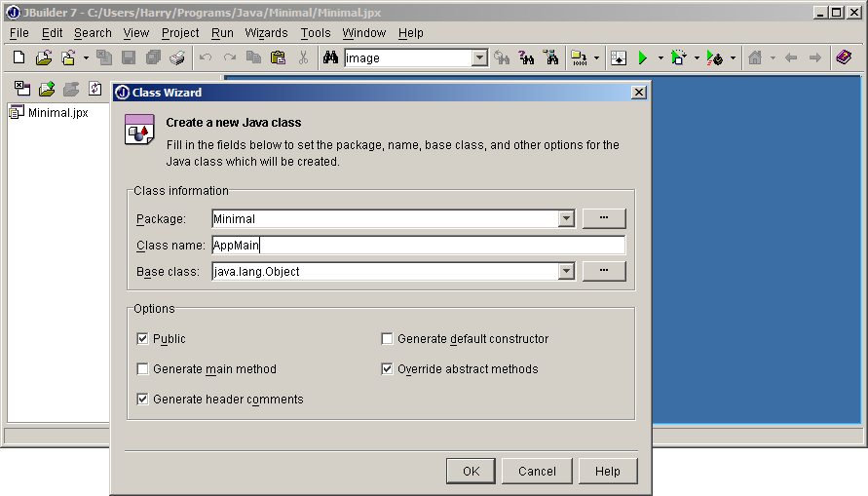Click the Add to Project folder icon
This screenshot has width=868, height=496.
click(x=47, y=89)
